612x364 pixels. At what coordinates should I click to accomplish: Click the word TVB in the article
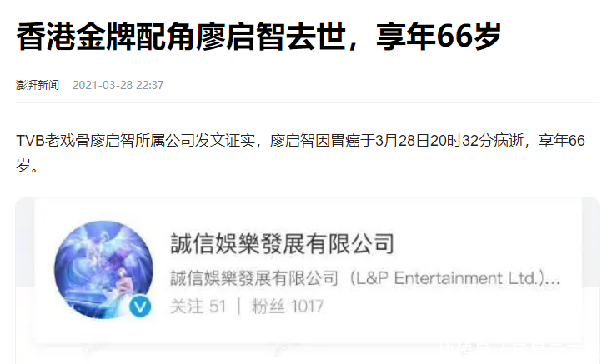[30, 141]
